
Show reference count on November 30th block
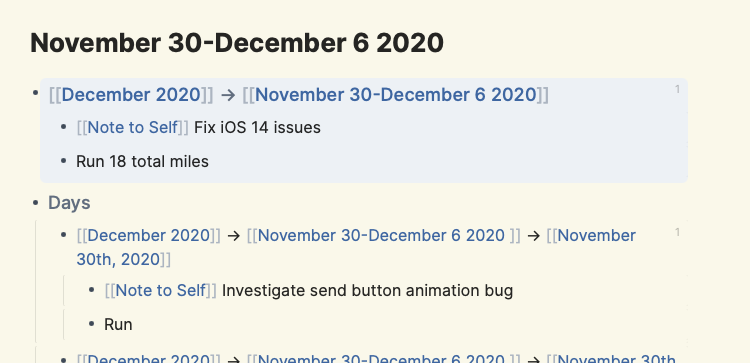(x=677, y=232)
